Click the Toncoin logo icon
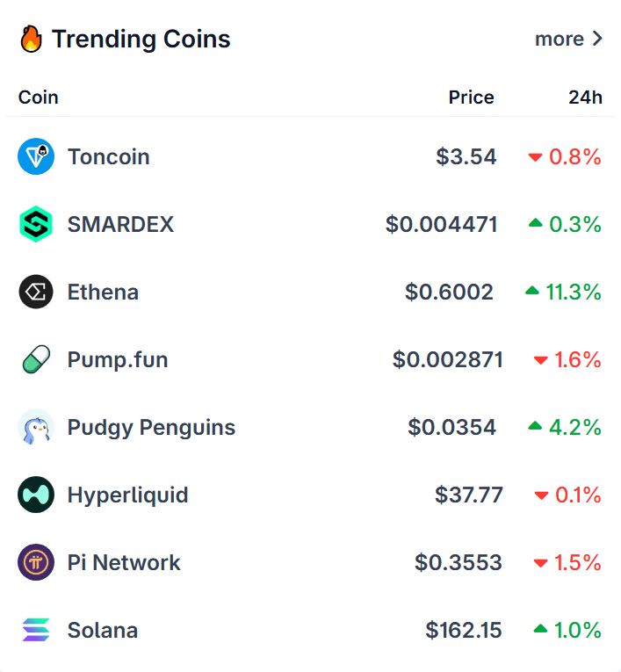The image size is (621, 672). point(36,156)
